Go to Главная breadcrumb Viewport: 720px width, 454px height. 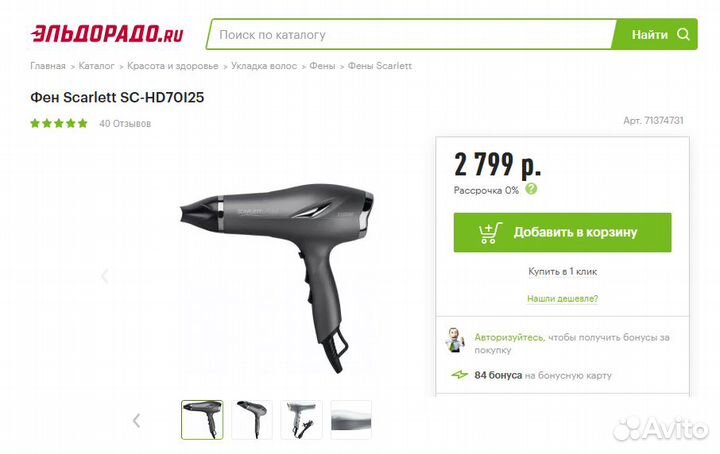pos(48,66)
